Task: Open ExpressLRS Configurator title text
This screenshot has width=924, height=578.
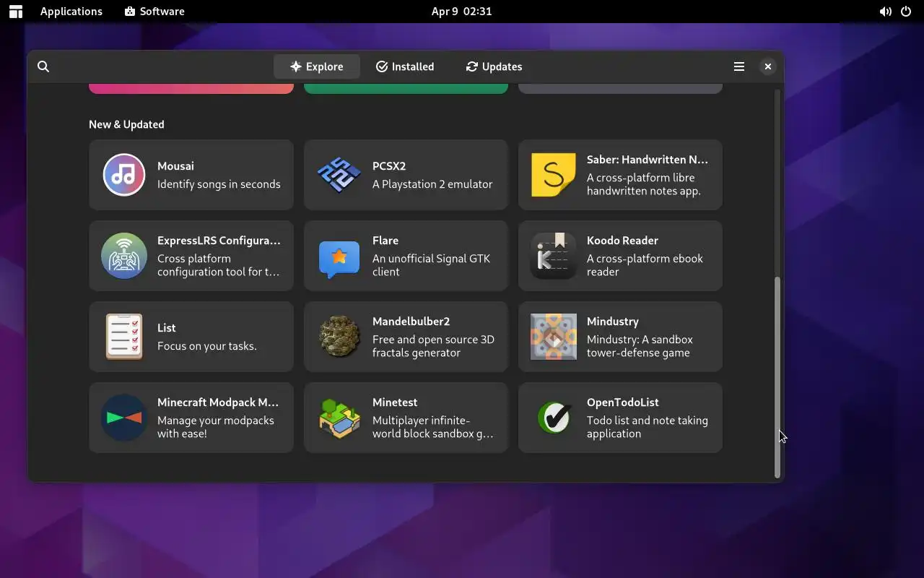Action: coord(219,240)
